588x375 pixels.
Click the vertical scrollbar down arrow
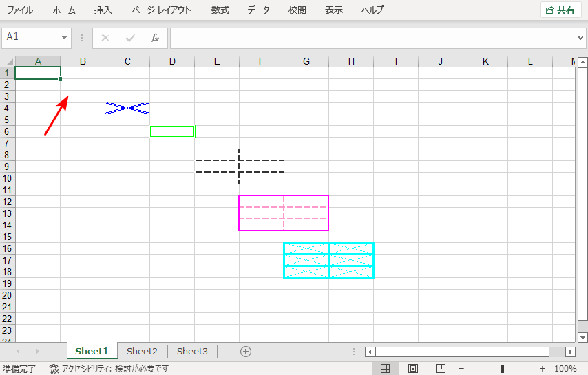point(582,336)
